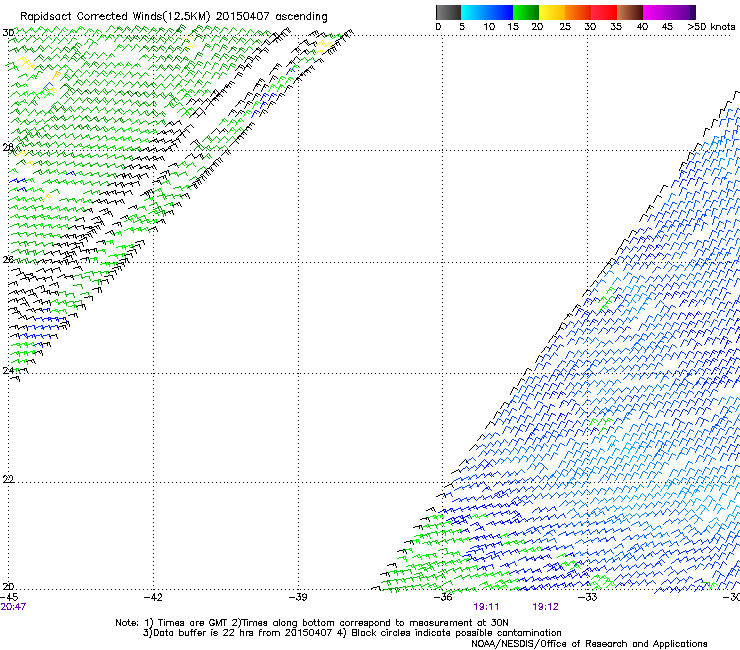The image size is (740, 650).
Task: Click the legend label 40
Action: [x=642, y=27]
